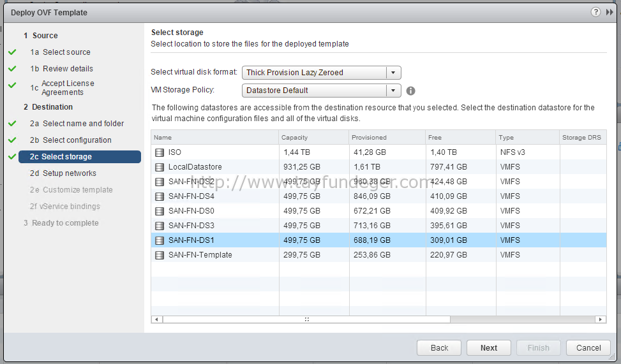The height and width of the screenshot is (364, 621).
Task: Select the ISO datastore name
Action: point(175,152)
